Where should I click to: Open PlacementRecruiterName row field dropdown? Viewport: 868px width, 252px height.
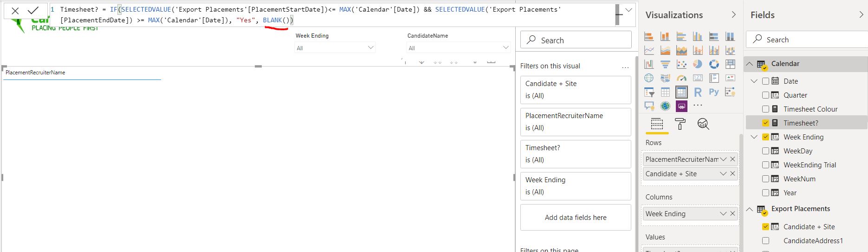click(723, 159)
